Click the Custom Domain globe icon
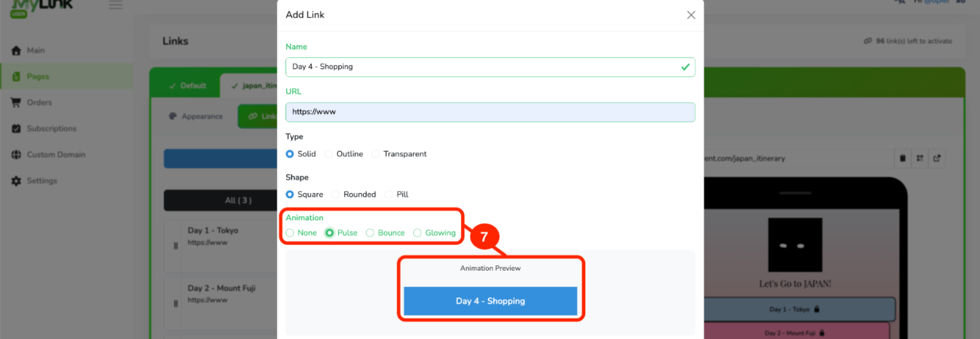Screen dimensions: 980x339 (16, 155)
